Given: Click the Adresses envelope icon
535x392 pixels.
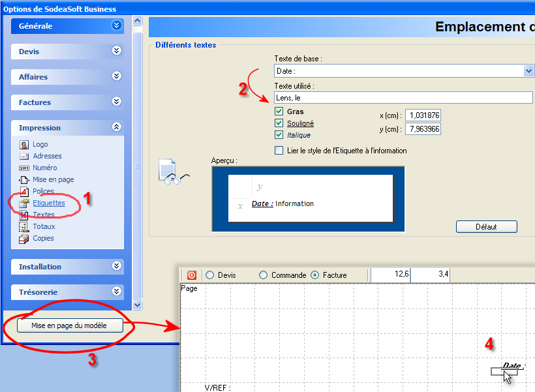Looking at the screenshot, I should 24,157.
